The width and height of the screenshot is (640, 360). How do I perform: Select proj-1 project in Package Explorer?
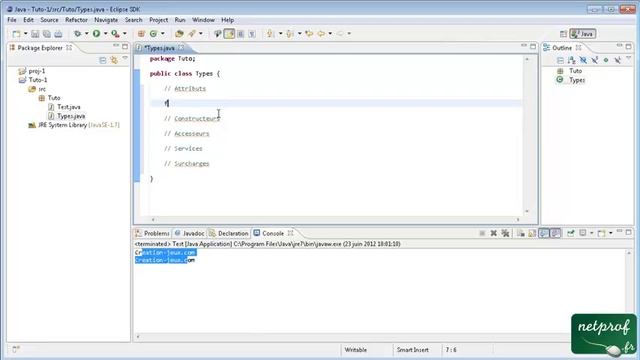coord(32,71)
